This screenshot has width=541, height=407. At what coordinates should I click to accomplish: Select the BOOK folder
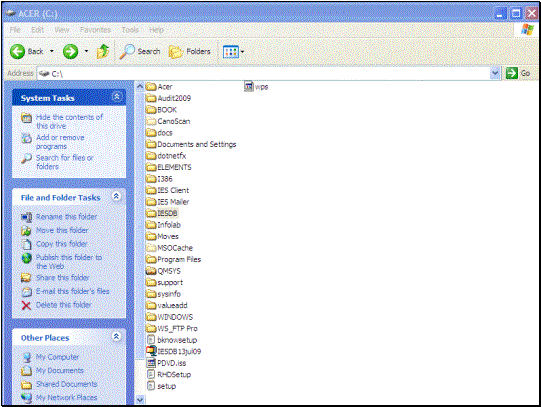pos(161,110)
